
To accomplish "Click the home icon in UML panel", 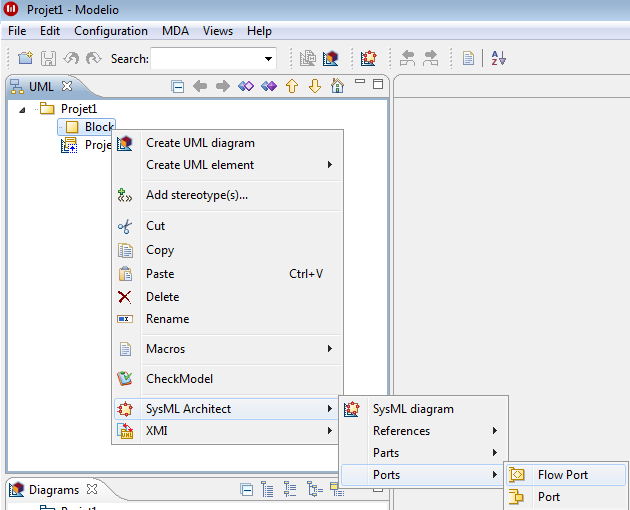I will point(338,86).
